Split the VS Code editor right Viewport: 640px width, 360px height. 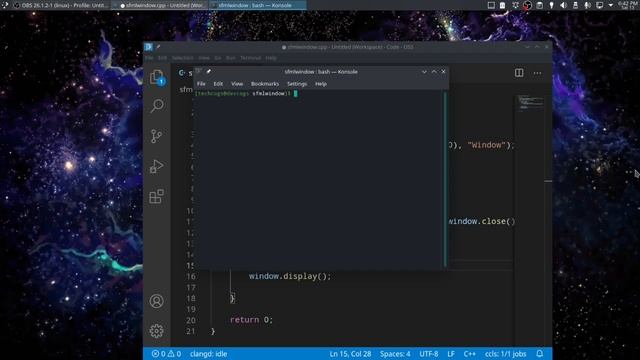519,73
